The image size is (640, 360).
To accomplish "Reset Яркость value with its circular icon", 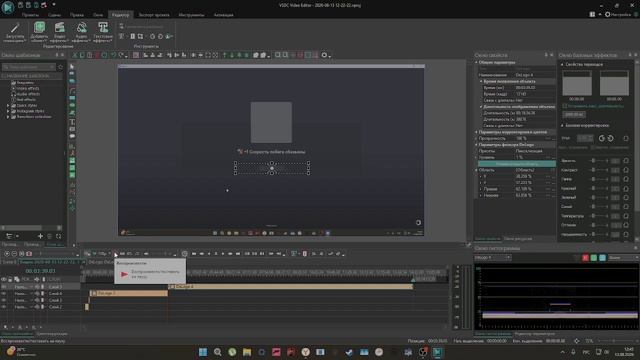I will [626, 160].
